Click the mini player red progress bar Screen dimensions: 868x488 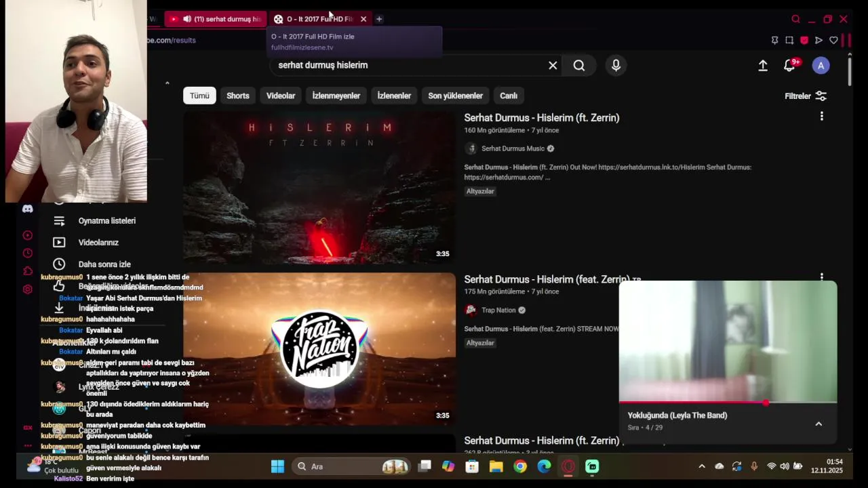click(728, 403)
